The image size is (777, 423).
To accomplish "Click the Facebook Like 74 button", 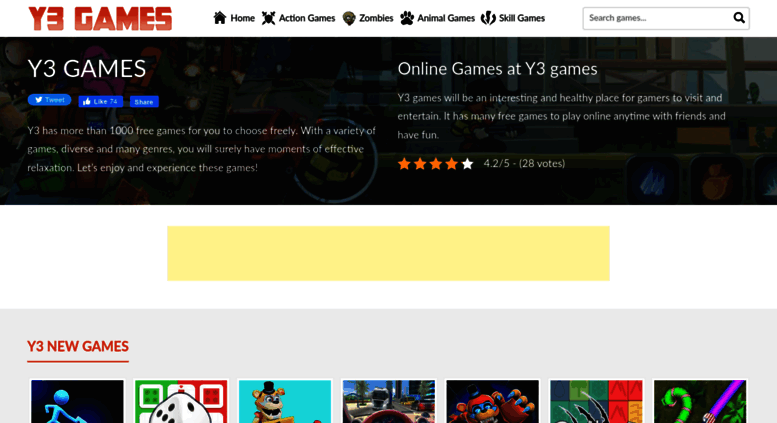I will pyautogui.click(x=101, y=102).
